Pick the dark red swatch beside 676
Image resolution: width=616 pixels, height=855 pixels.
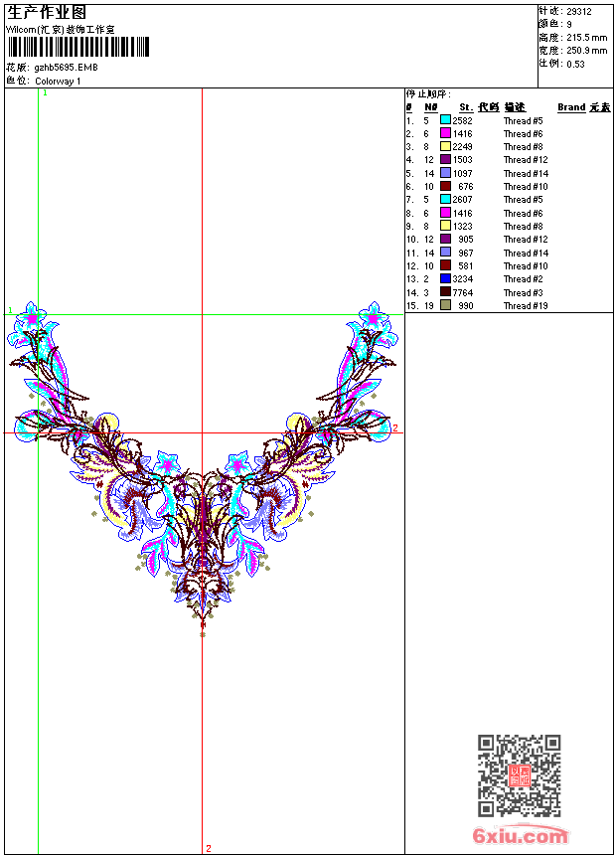pos(445,186)
